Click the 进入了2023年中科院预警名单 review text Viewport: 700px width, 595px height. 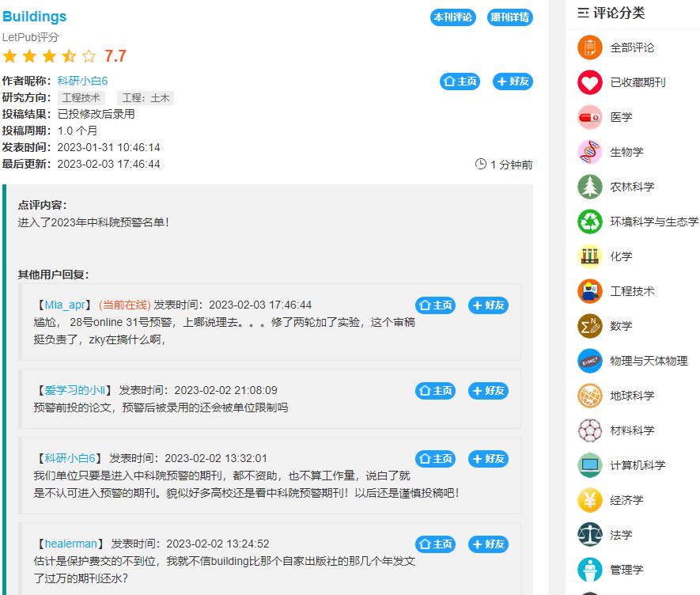tap(94, 222)
